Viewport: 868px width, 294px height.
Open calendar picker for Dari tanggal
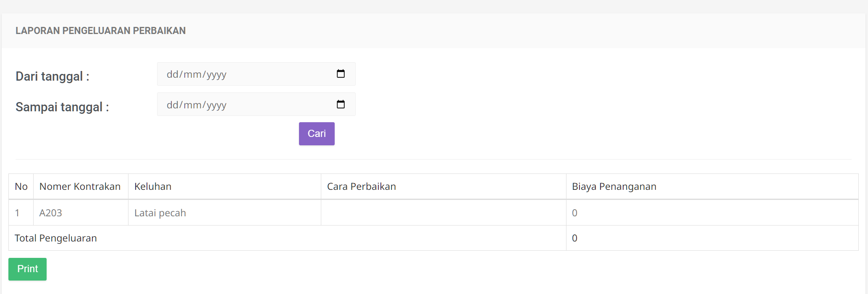pyautogui.click(x=341, y=74)
